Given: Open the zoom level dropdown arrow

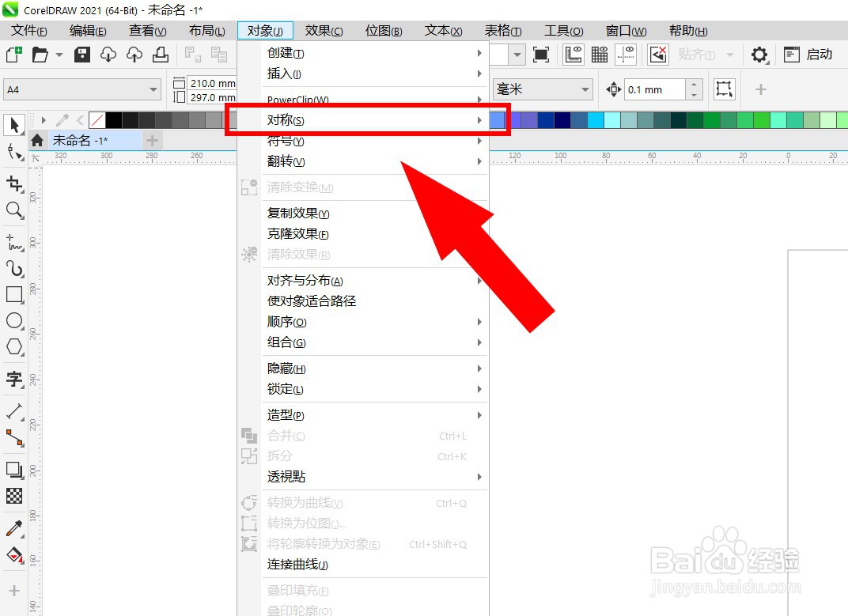Looking at the screenshot, I should coord(517,55).
